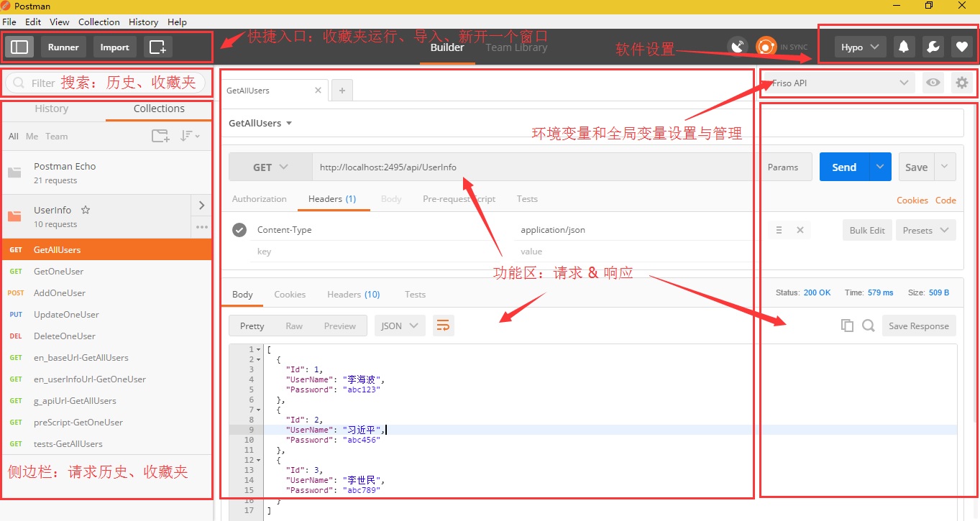Select the DeleteOneUser request
Screen dimensions: 980x521
106,336
